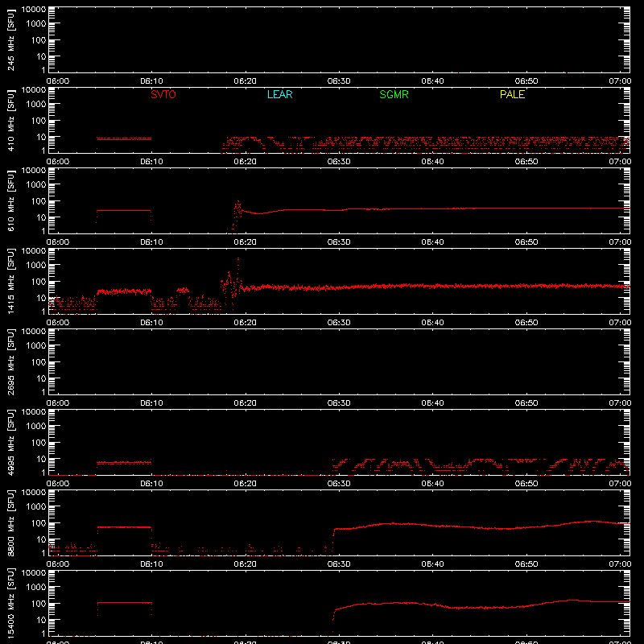Select the 8800 MHz [SFU] axis label

pyautogui.click(x=10, y=522)
